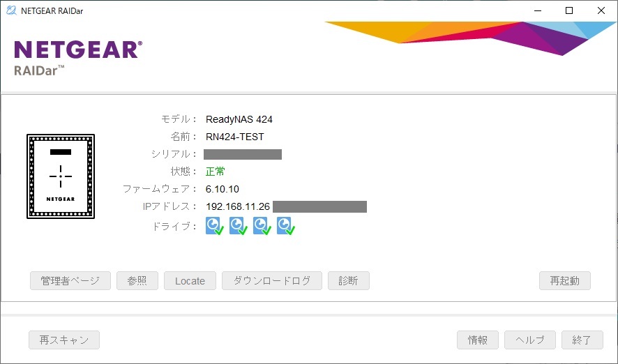Image resolution: width=618 pixels, height=364 pixels.
Task: Restart the NAS with 再起動 button
Action: pyautogui.click(x=565, y=281)
